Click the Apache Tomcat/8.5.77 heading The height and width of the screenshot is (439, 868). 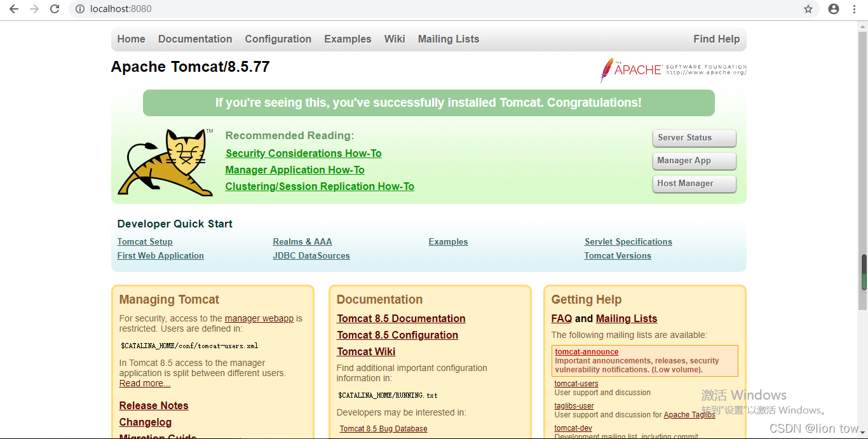(x=190, y=67)
